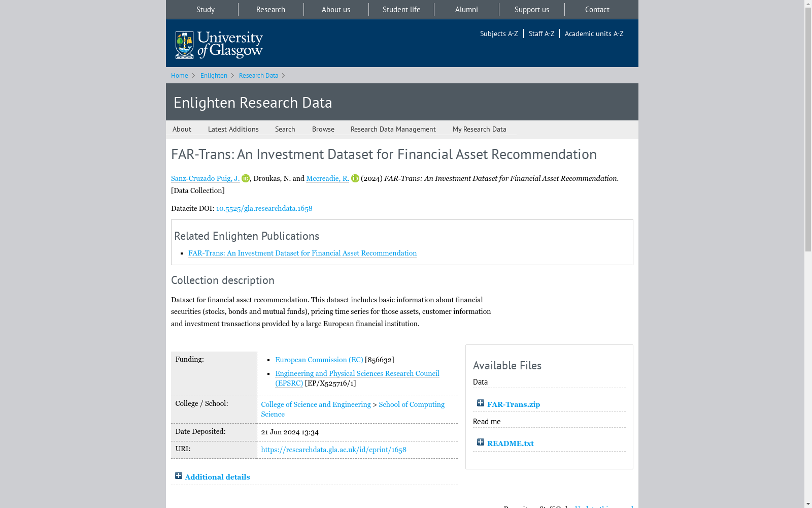Click the [Data Collection] text
This screenshot has height=508, width=812.
pos(198,190)
